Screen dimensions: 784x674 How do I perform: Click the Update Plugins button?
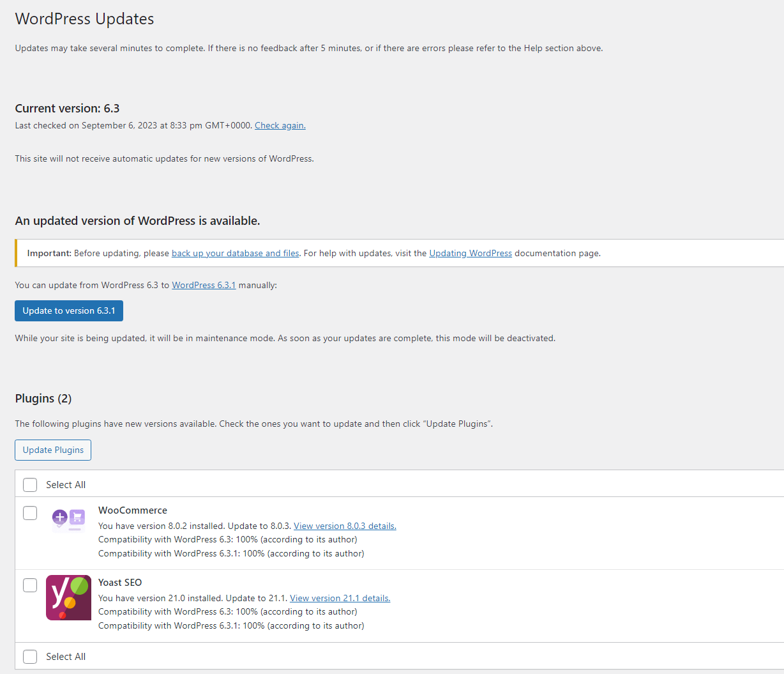coord(52,450)
